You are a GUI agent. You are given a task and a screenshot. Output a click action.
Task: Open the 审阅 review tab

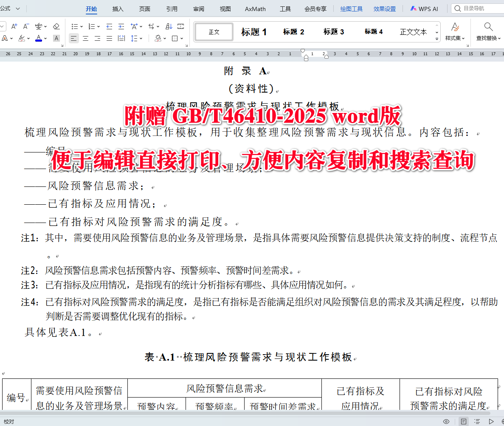tap(198, 8)
